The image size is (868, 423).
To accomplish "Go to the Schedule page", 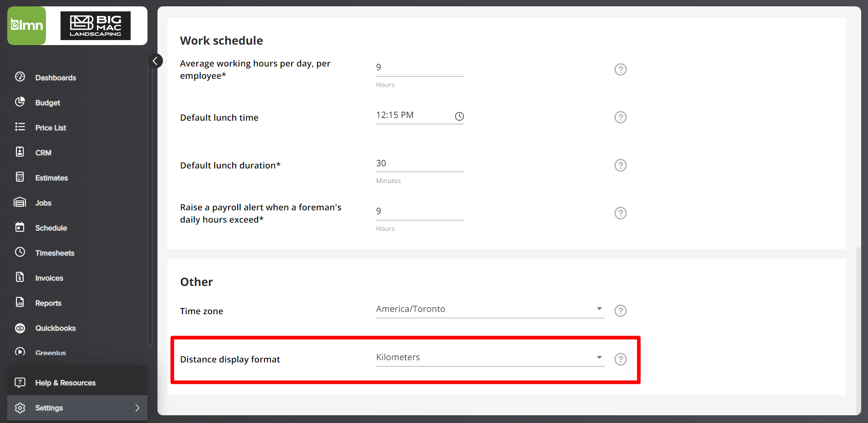I will [51, 228].
